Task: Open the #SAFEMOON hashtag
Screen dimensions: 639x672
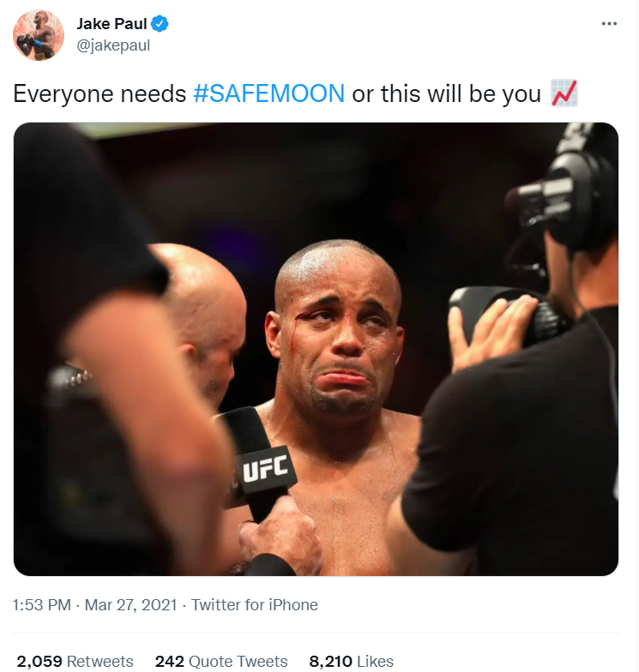Action: click(x=269, y=94)
